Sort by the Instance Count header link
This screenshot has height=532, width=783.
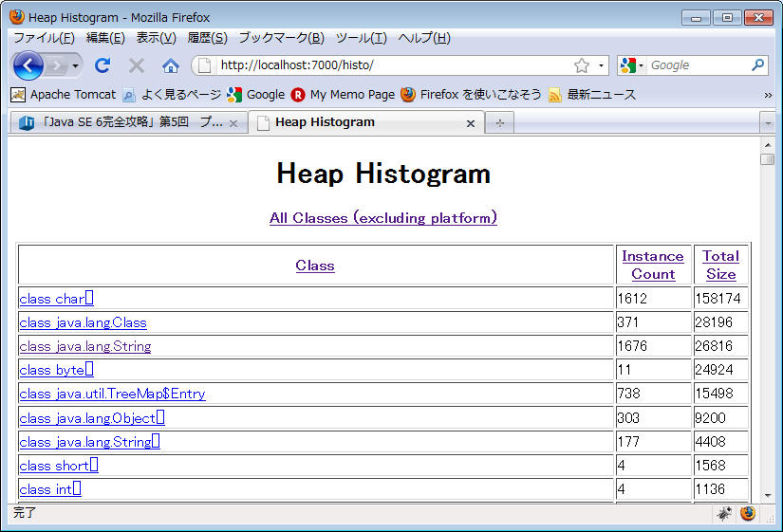[x=652, y=265]
